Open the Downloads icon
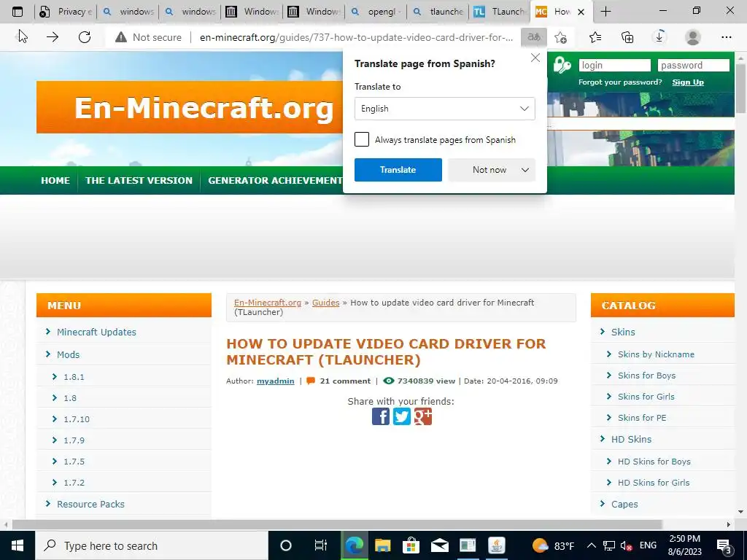 [659, 36]
